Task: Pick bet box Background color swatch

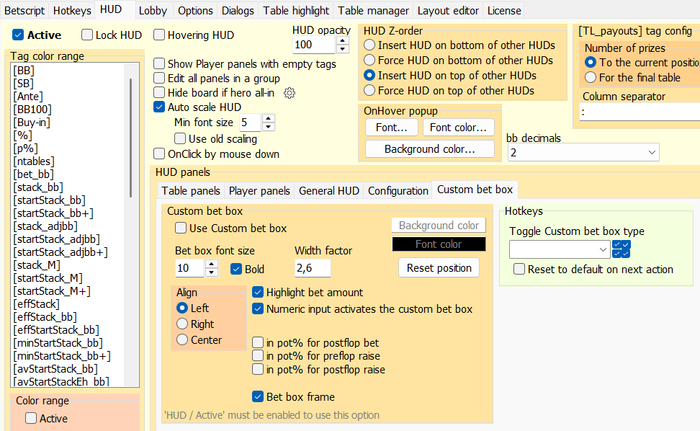Action: click(x=439, y=225)
